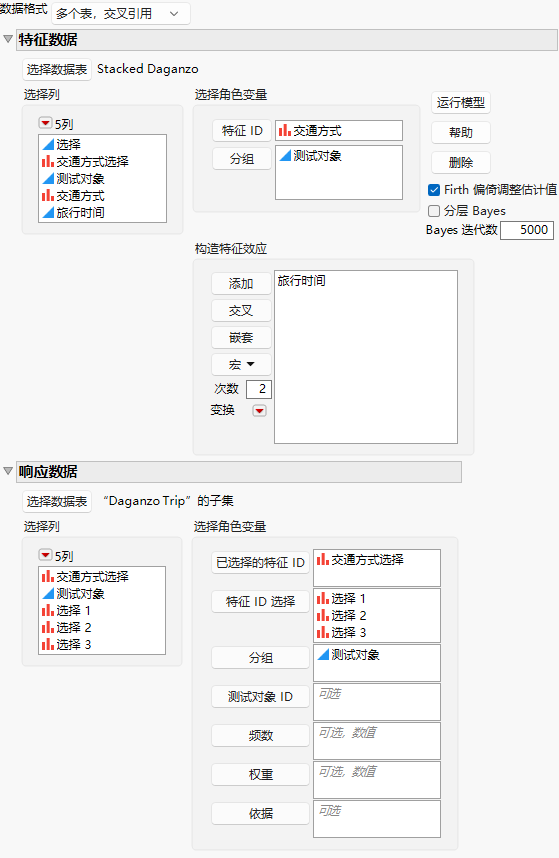Click the 频数 role button

coord(260,735)
